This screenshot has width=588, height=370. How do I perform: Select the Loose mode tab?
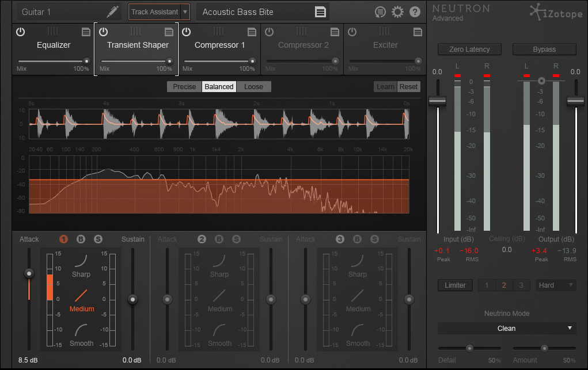tap(253, 87)
